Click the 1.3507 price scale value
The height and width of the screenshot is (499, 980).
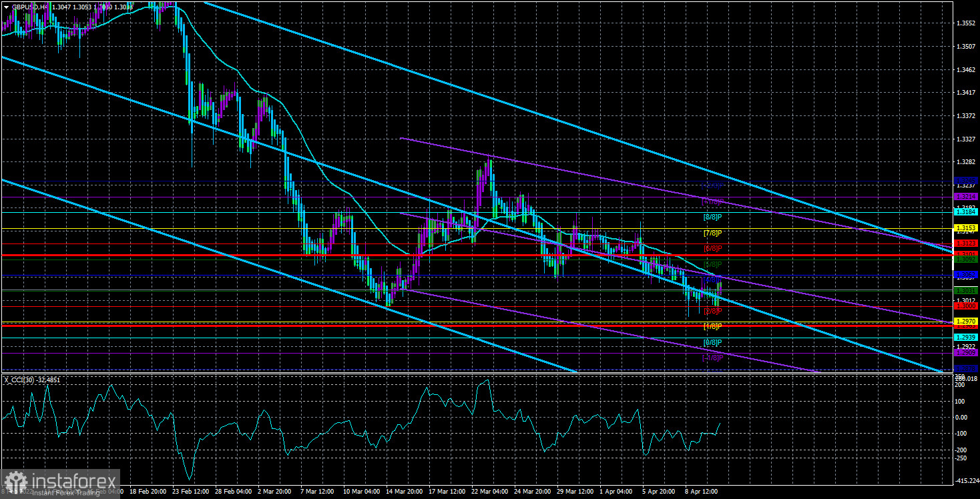pos(966,47)
